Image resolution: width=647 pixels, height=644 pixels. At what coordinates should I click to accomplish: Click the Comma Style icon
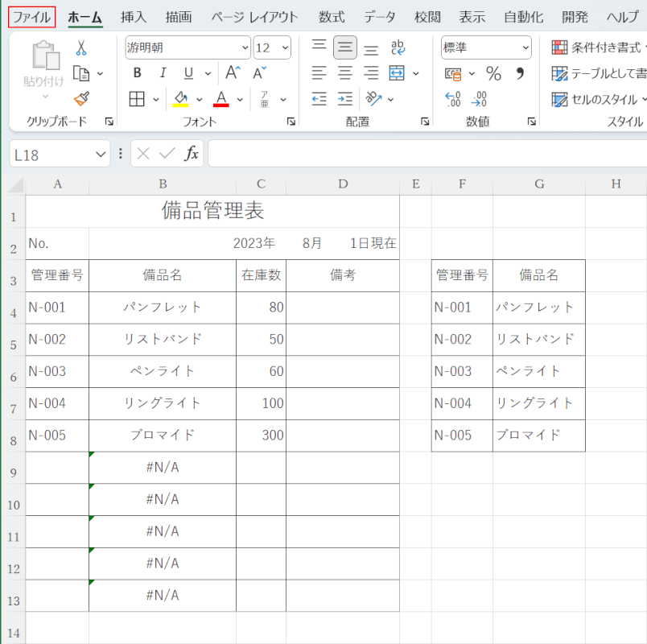(520, 74)
